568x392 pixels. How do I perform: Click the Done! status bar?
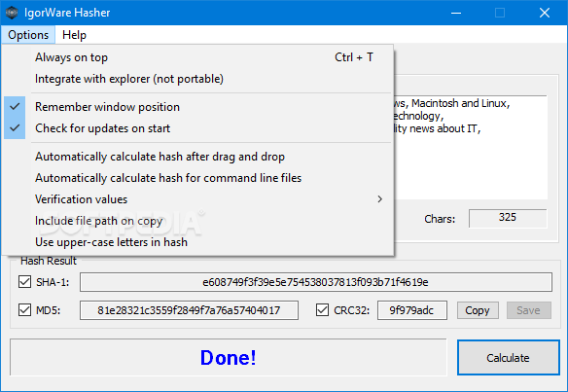229,358
